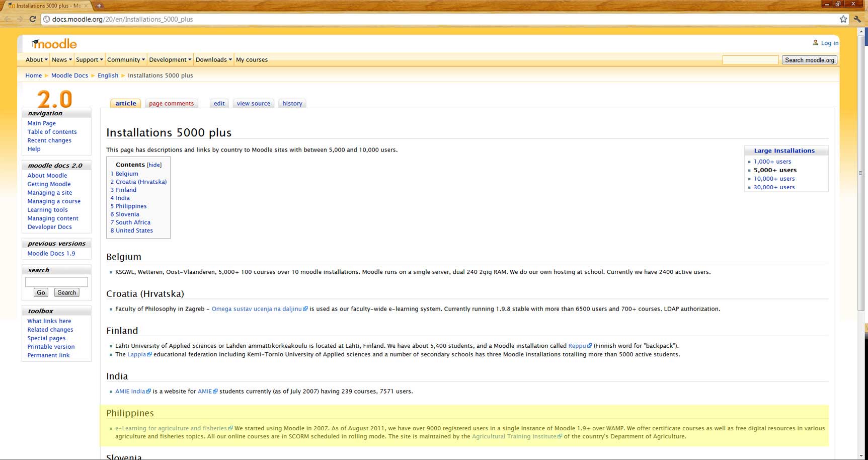Go to Home breadcrumb link
Image resolution: width=868 pixels, height=460 pixels.
[x=34, y=75]
